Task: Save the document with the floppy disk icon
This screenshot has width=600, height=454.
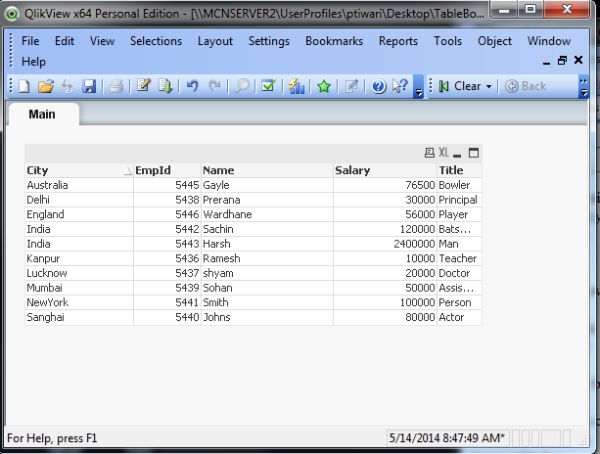Action: (89, 86)
